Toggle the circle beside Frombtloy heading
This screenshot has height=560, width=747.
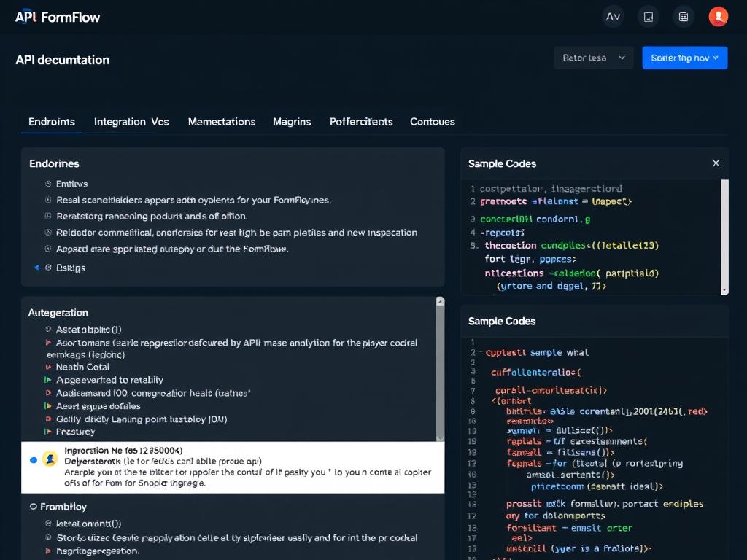click(33, 506)
